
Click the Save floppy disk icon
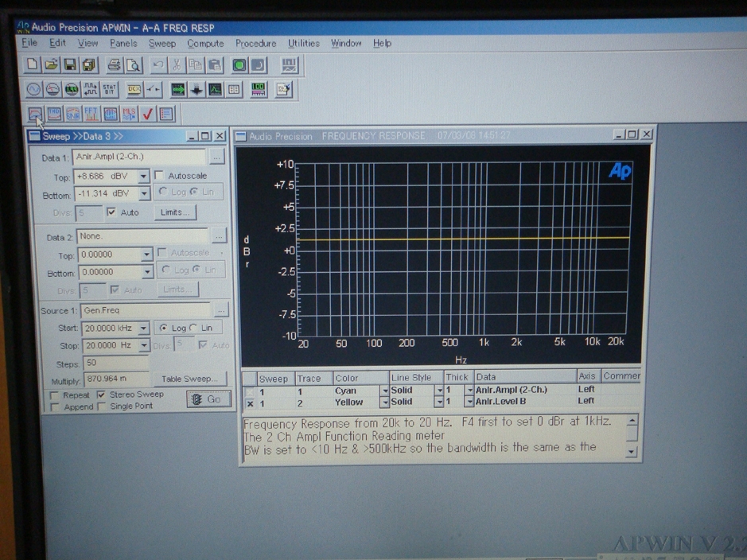70,64
